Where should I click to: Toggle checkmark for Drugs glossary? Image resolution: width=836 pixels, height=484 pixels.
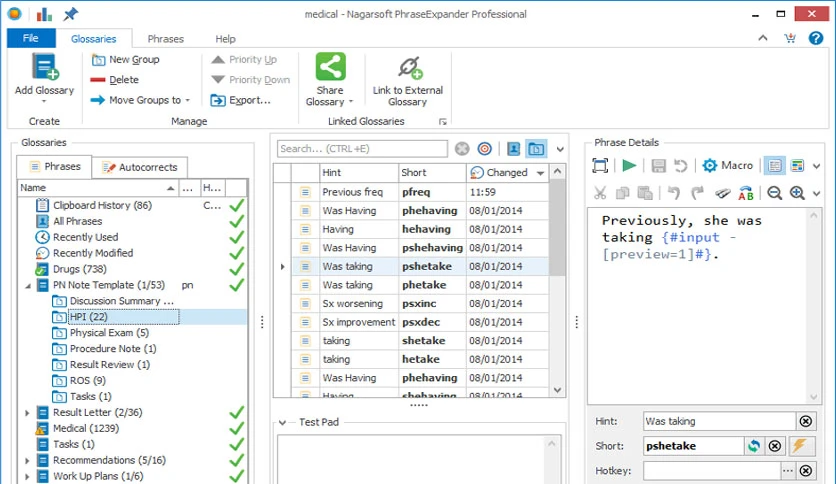(x=237, y=269)
